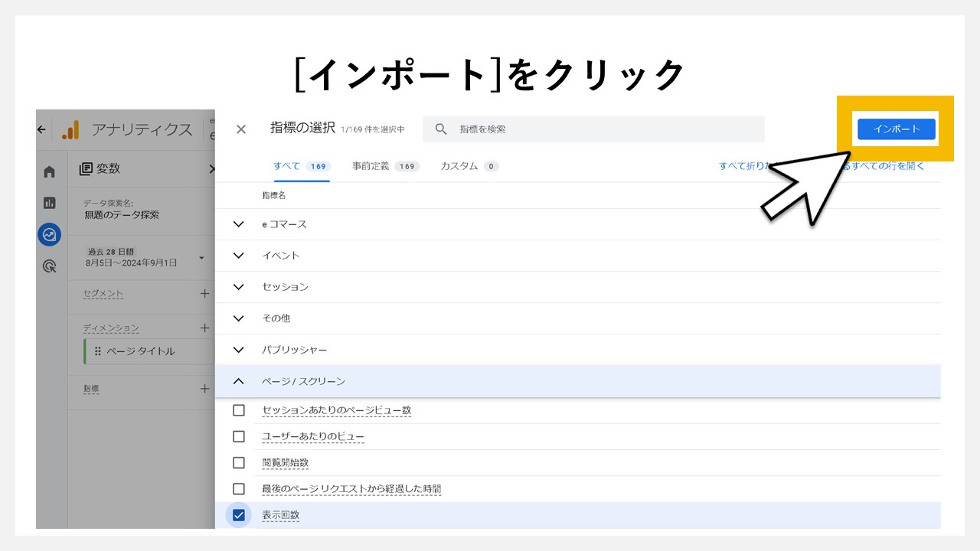Check the セッションあたりのページビュー数 checkbox
This screenshot has width=980, height=551.
click(238, 410)
